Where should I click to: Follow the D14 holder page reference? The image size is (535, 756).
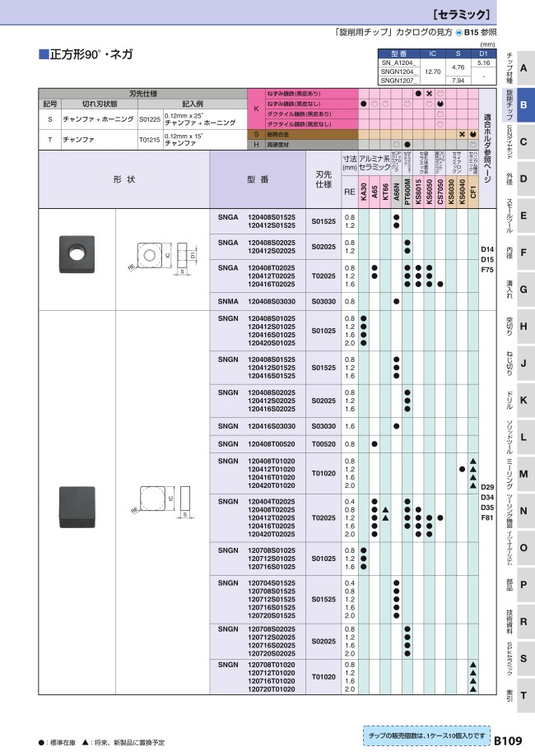point(486,248)
